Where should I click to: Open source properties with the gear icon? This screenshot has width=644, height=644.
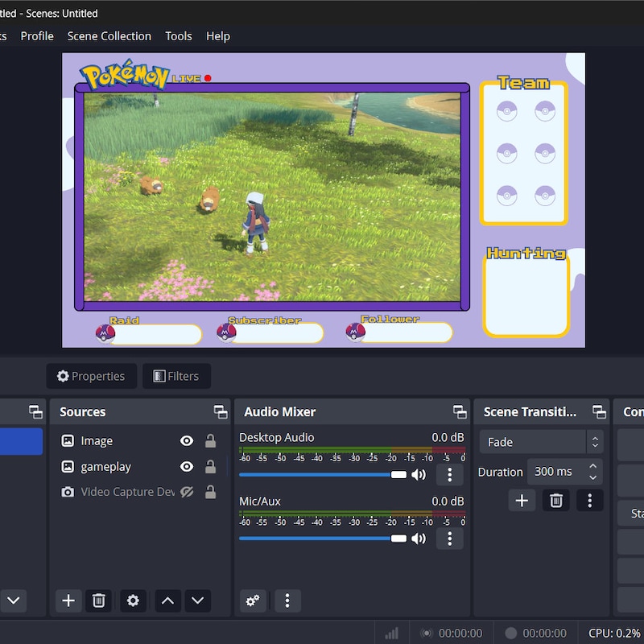click(132, 601)
